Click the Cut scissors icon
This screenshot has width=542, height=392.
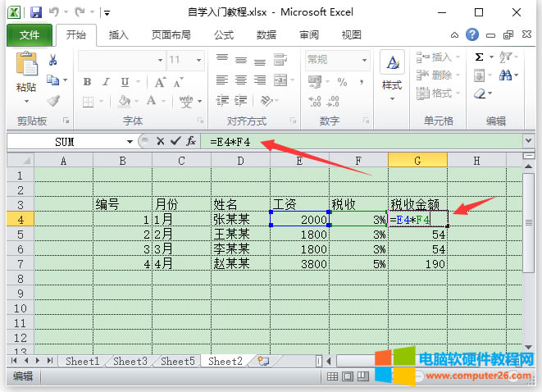point(53,60)
